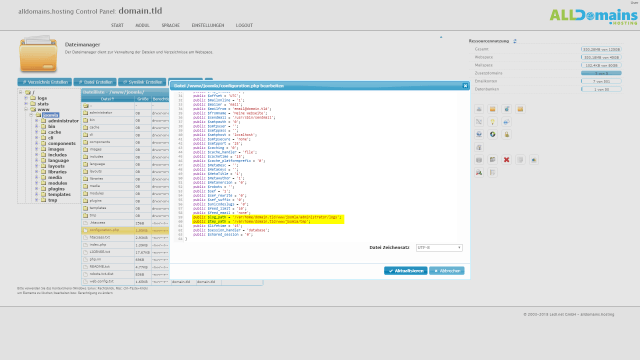The width and height of the screenshot is (640, 360).
Task: Click the padlock icon
Action: pos(506,134)
